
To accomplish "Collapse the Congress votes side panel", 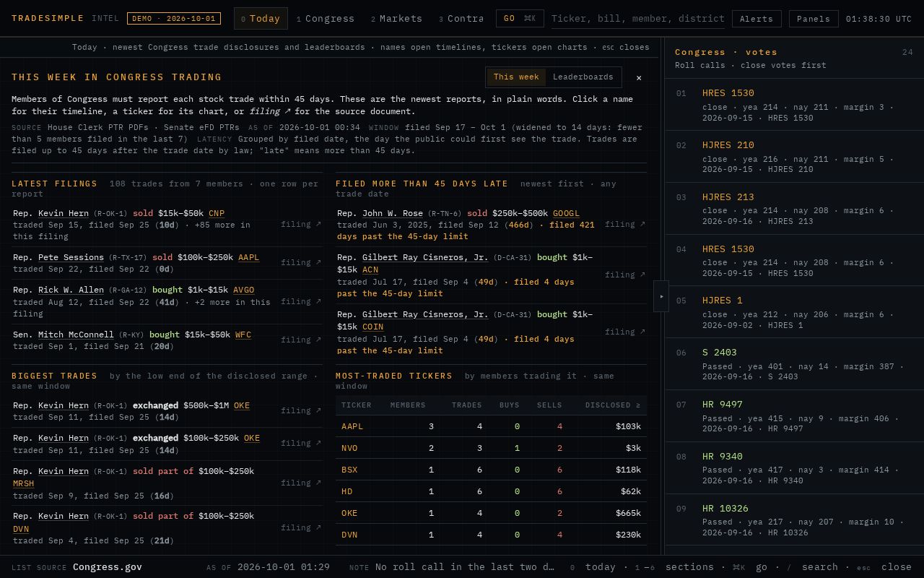I will pos(661,296).
